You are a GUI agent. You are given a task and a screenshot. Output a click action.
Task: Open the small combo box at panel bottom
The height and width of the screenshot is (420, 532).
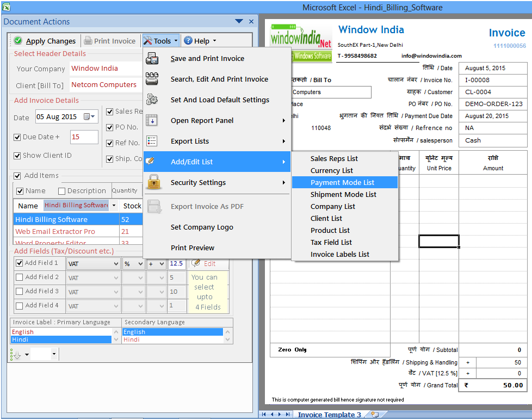54,354
